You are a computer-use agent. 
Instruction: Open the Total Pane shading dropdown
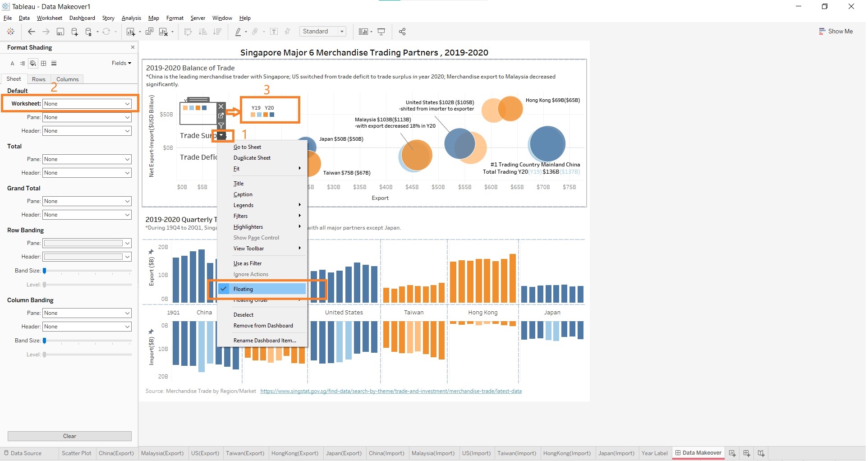[x=87, y=159]
